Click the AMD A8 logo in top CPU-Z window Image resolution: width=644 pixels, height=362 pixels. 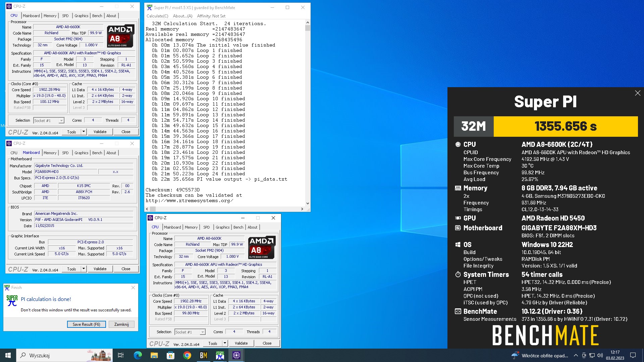coord(121,36)
